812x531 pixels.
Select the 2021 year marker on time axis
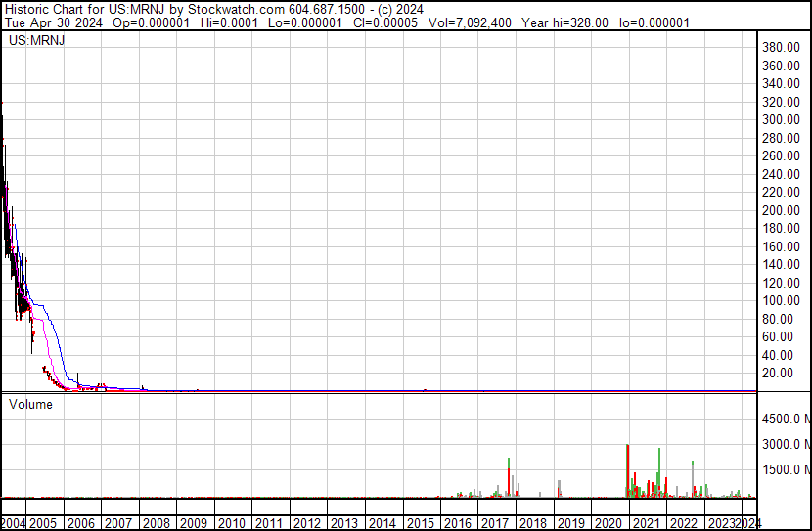(647, 522)
